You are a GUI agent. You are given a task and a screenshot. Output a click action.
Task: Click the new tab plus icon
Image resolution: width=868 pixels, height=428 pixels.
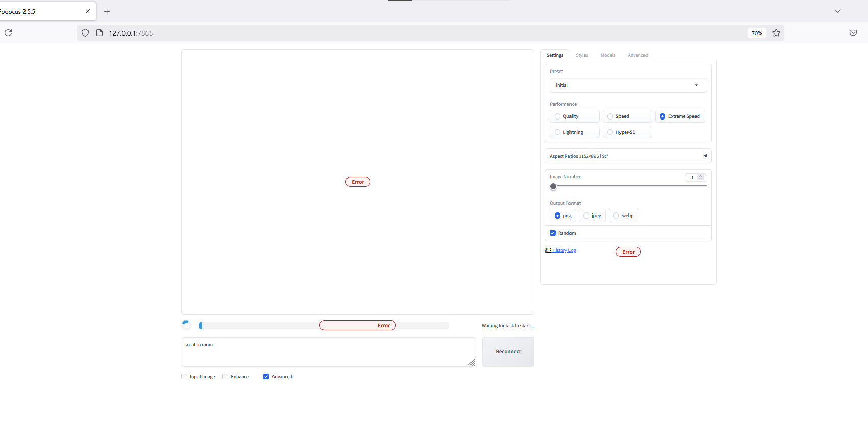[107, 11]
